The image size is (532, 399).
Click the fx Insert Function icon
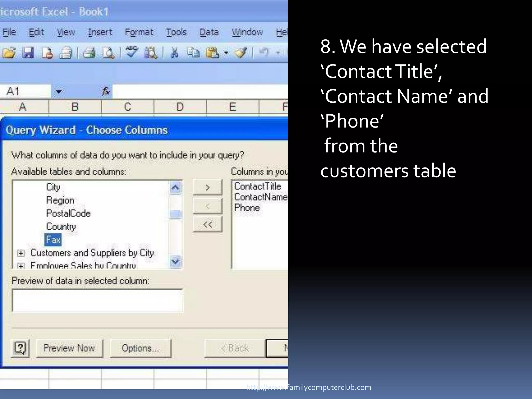106,91
